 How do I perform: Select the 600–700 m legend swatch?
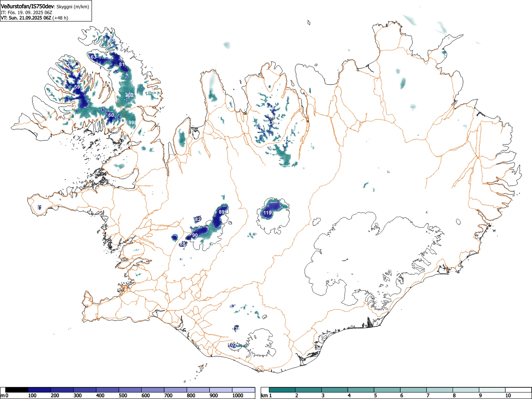point(153,390)
